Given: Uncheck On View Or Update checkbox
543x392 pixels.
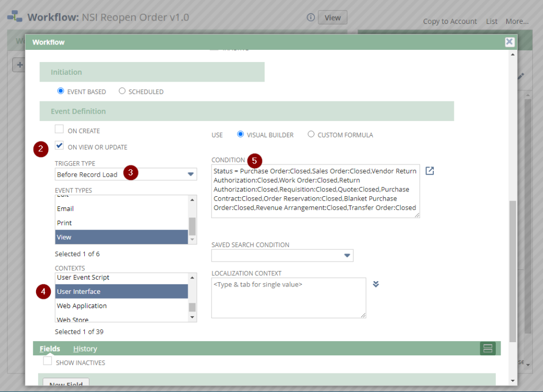Looking at the screenshot, I should pos(59,145).
